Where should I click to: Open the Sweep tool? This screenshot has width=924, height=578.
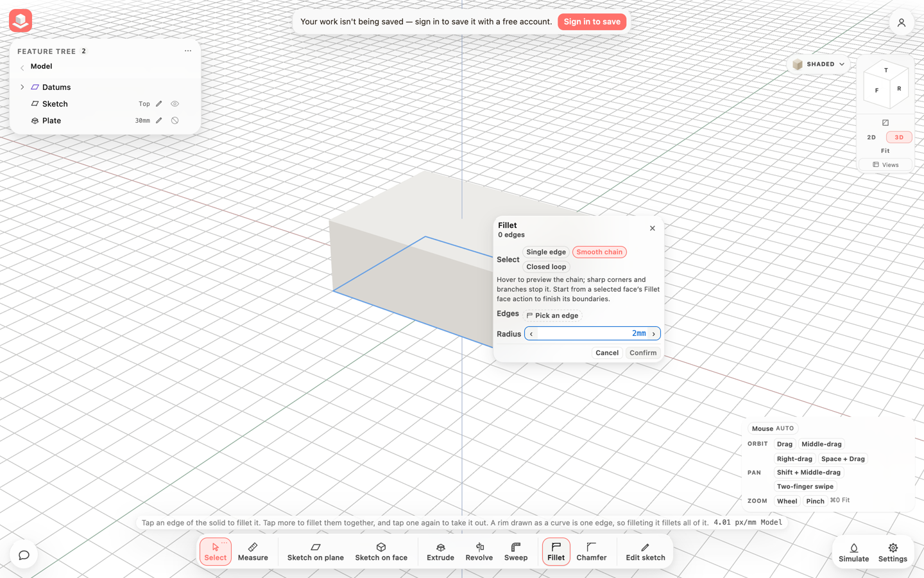[516, 552]
